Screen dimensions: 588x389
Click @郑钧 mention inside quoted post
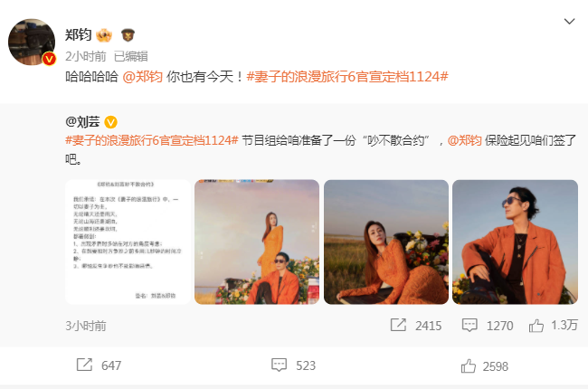pos(465,140)
